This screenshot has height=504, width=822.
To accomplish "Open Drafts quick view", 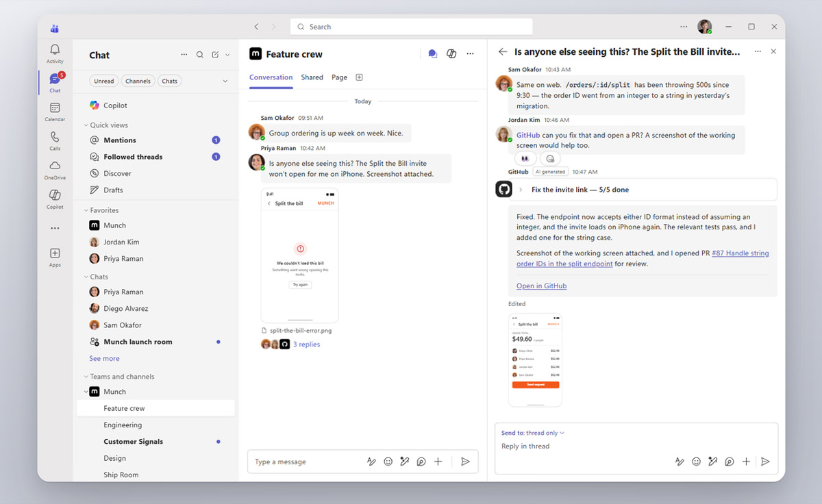I will pyautogui.click(x=155, y=190).
